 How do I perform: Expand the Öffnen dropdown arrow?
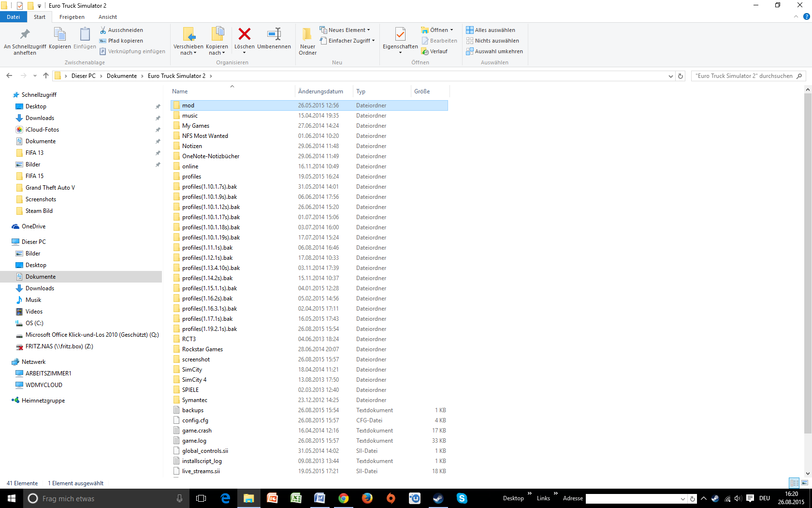pyautogui.click(x=451, y=30)
